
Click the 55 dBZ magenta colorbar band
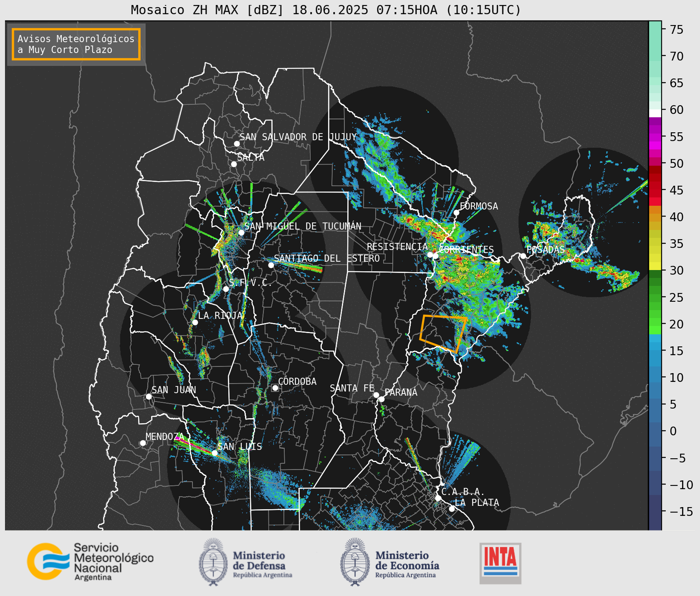[x=655, y=137]
